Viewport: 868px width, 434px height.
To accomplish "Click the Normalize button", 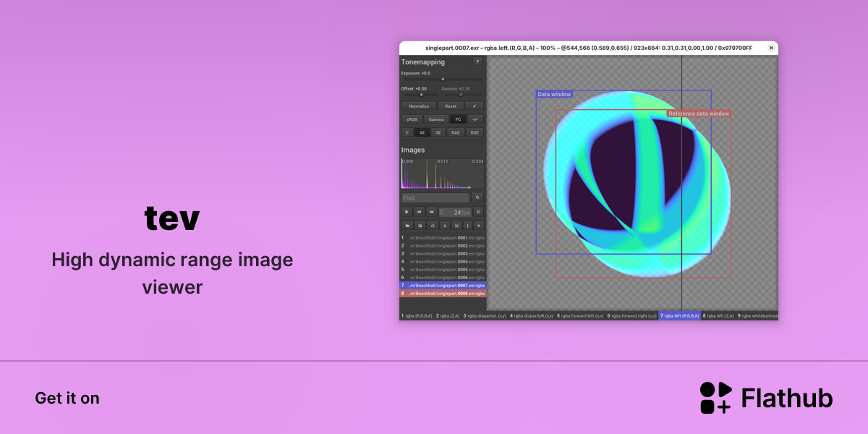I will coord(419,106).
